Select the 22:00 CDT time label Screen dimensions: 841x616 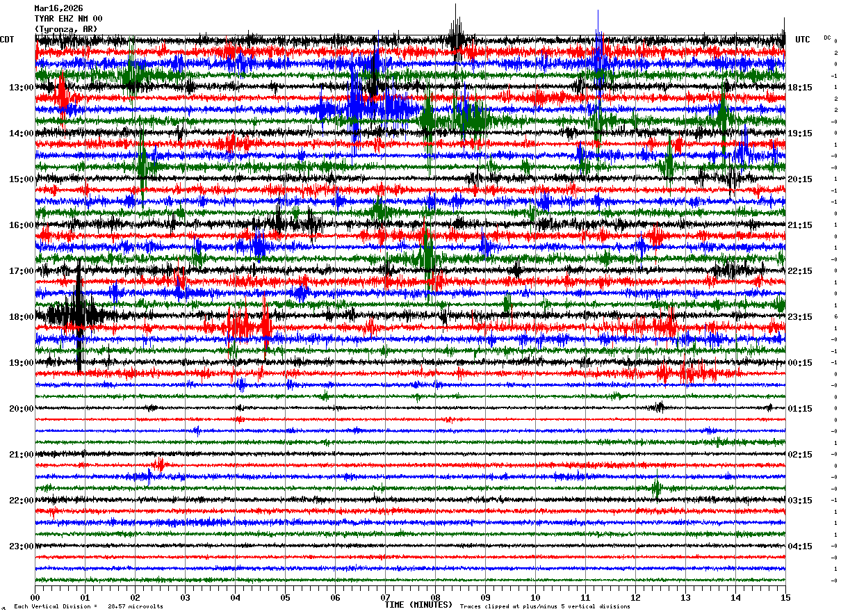click(22, 501)
